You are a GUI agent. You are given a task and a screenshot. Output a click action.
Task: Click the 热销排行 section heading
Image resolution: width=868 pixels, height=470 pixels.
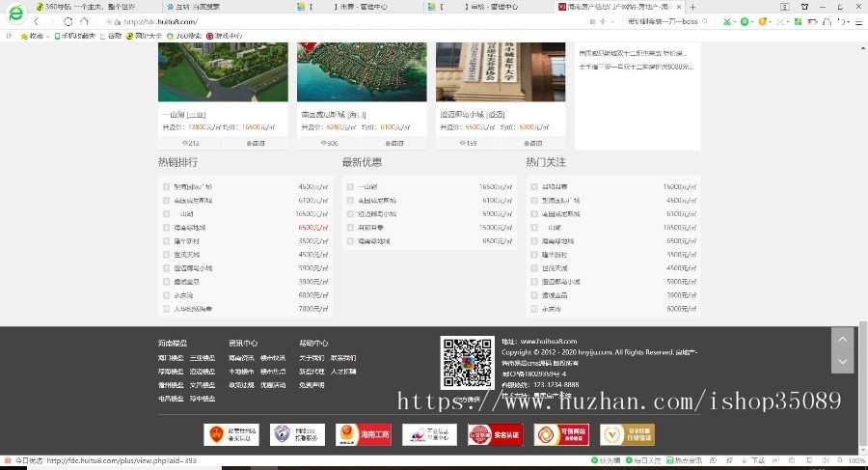point(177,162)
